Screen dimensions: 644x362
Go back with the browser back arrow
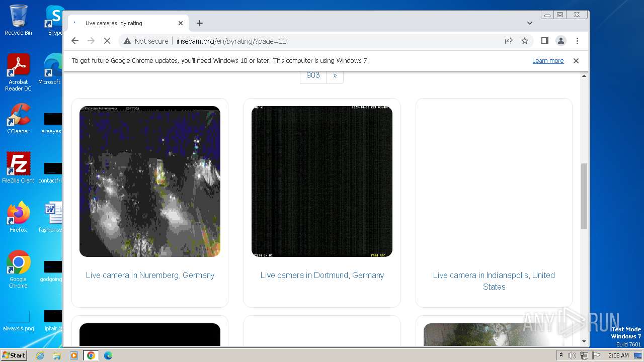[x=75, y=41]
